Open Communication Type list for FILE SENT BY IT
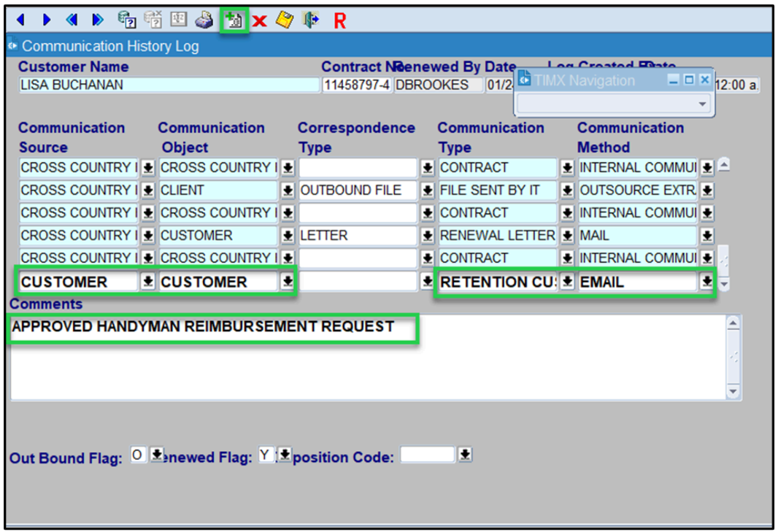 coord(567,190)
